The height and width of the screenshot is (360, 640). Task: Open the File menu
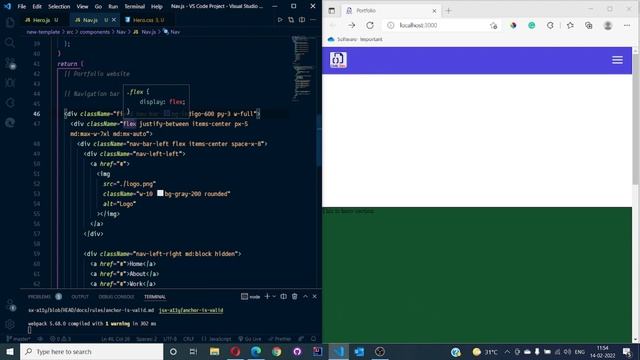point(22,7)
